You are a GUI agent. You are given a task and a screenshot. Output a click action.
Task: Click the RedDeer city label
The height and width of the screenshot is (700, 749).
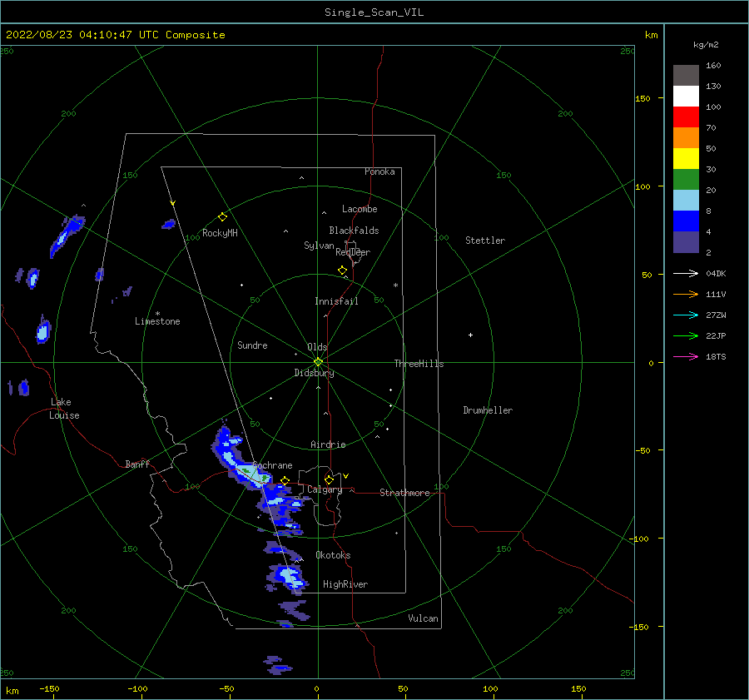[353, 252]
